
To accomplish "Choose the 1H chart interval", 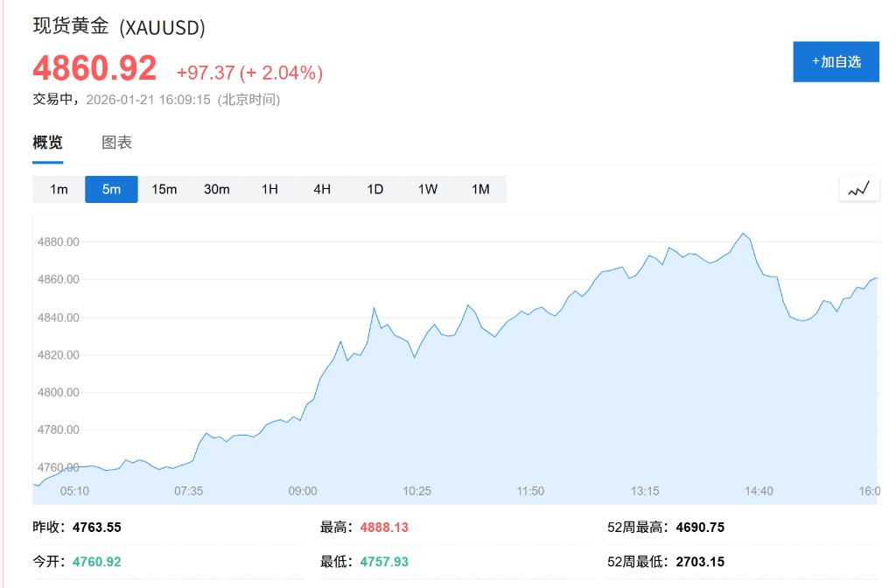I will 269,189.
